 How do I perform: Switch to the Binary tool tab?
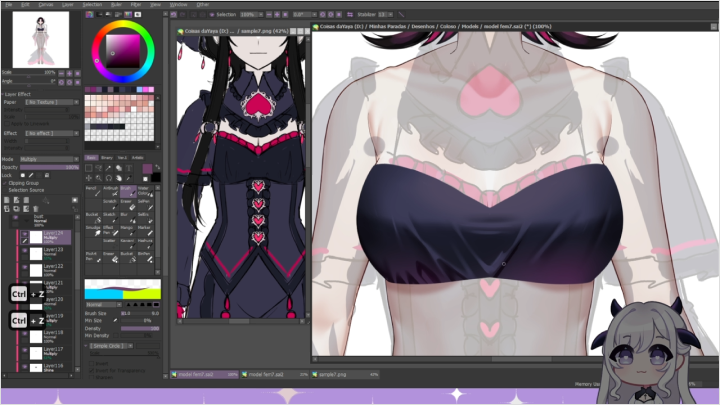click(x=107, y=158)
